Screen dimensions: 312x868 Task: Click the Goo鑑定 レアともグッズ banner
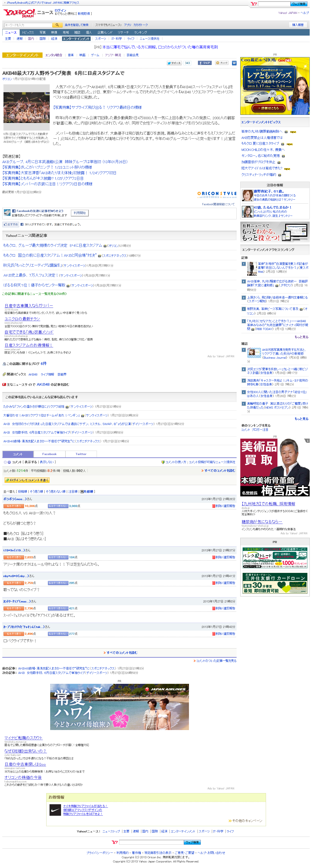[x=275, y=86]
